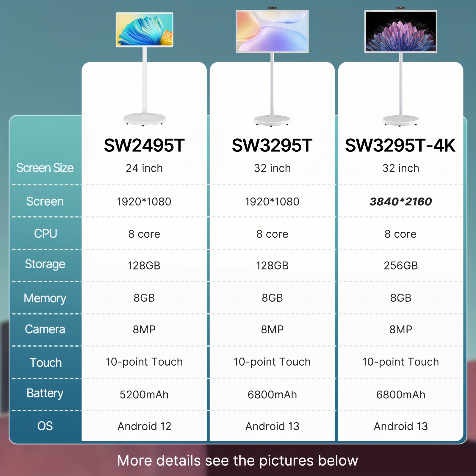476x476 pixels.
Task: Click Android 13 under SW3295T-4K
Action: 401,426
